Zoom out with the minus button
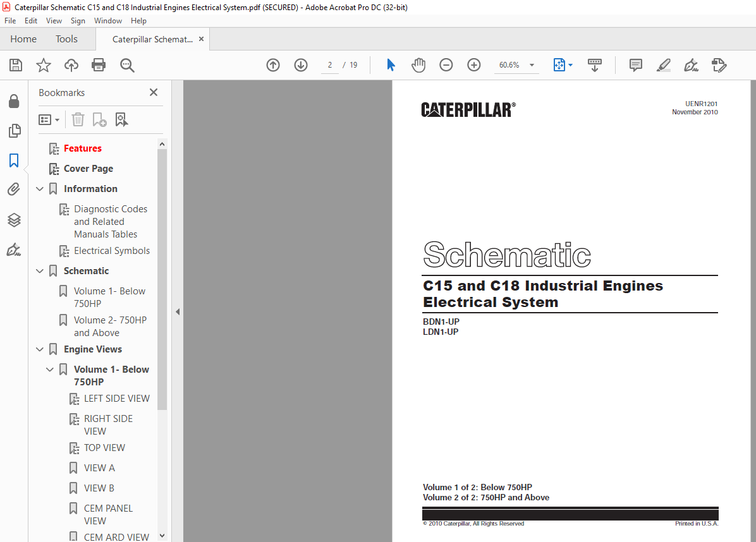 446,65
